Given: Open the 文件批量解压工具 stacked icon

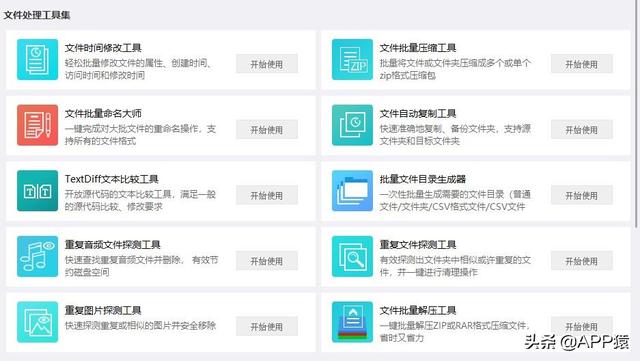Looking at the screenshot, I should pos(352,322).
